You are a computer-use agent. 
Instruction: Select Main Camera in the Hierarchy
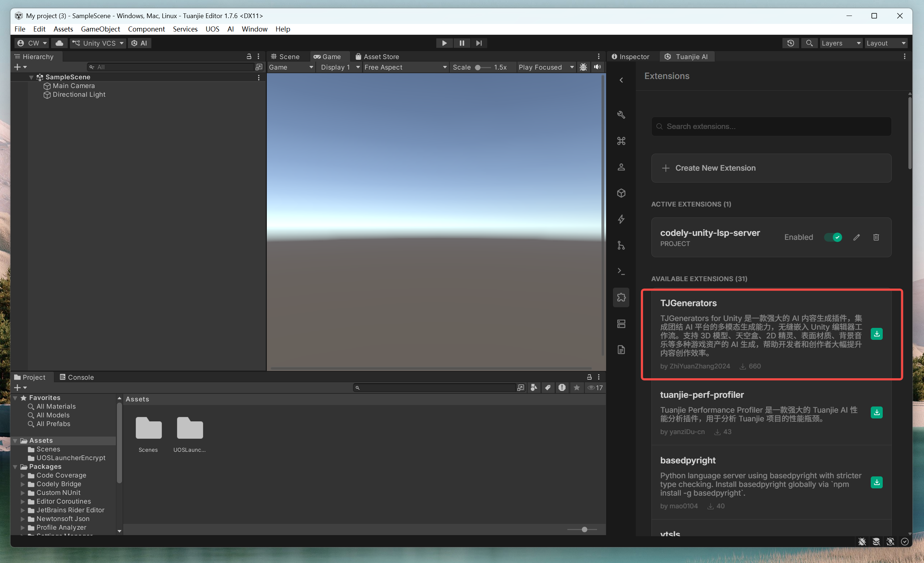(x=73, y=86)
